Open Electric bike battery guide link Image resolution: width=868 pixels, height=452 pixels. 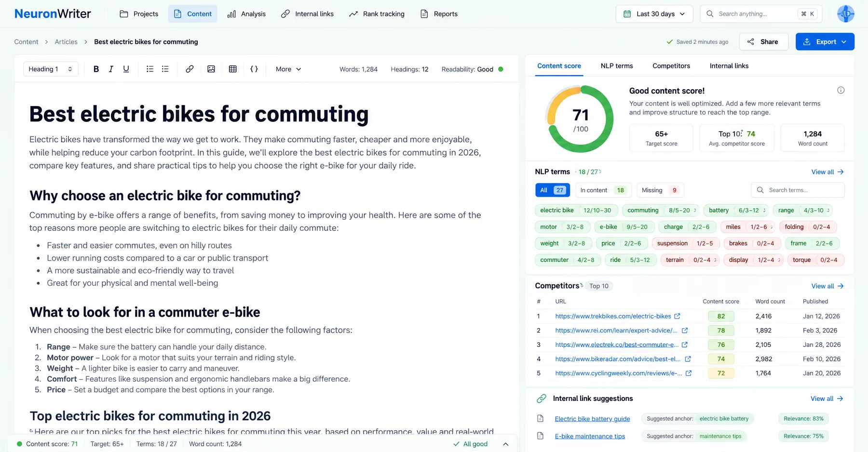(592, 419)
